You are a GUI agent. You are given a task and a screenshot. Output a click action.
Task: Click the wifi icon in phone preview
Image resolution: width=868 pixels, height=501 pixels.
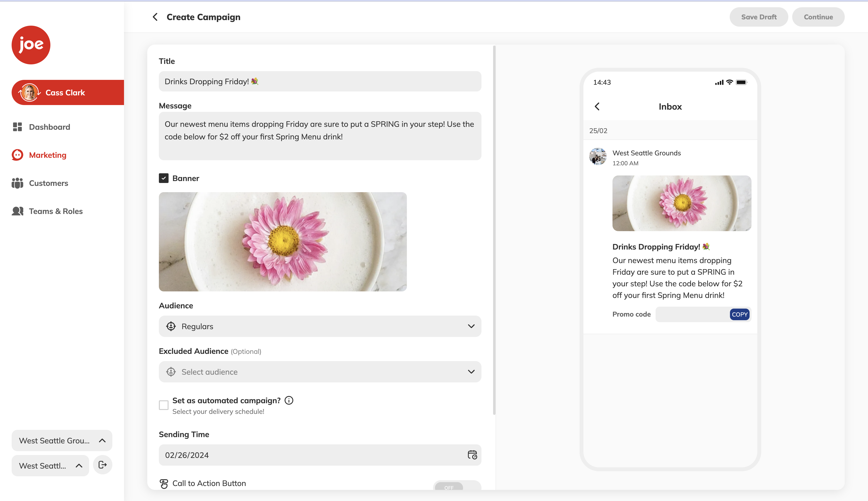coord(729,82)
